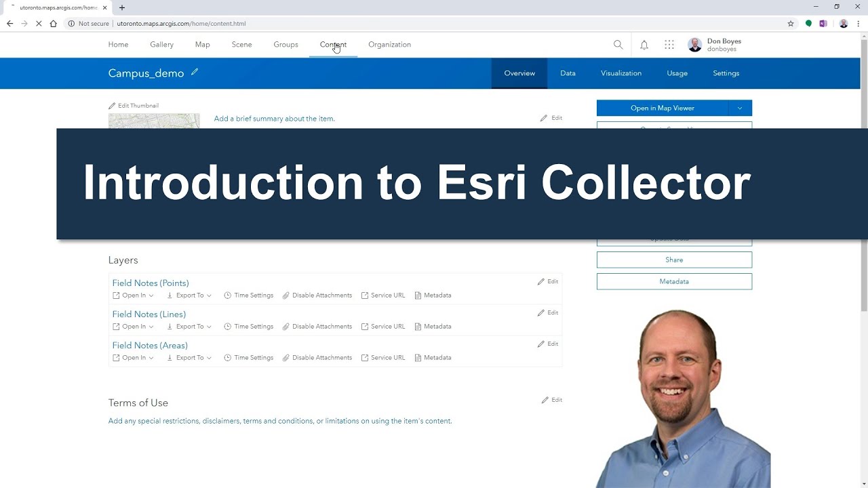Switch to the Visualization tab

[x=620, y=73]
